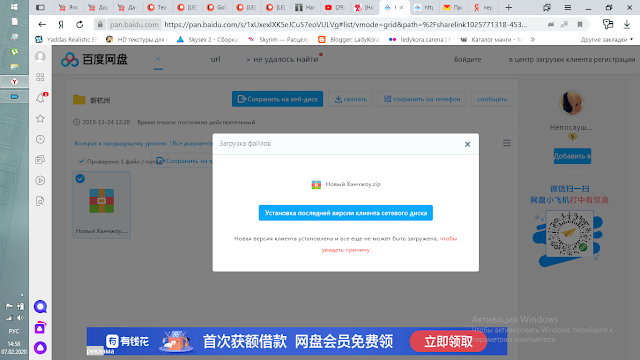The height and width of the screenshot is (360, 640).
Task: Open the page search icon in sidebar
Action: click(40, 201)
